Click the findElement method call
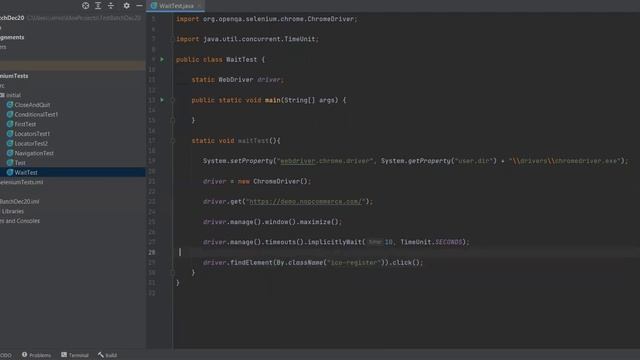640x360 pixels. tap(252, 262)
